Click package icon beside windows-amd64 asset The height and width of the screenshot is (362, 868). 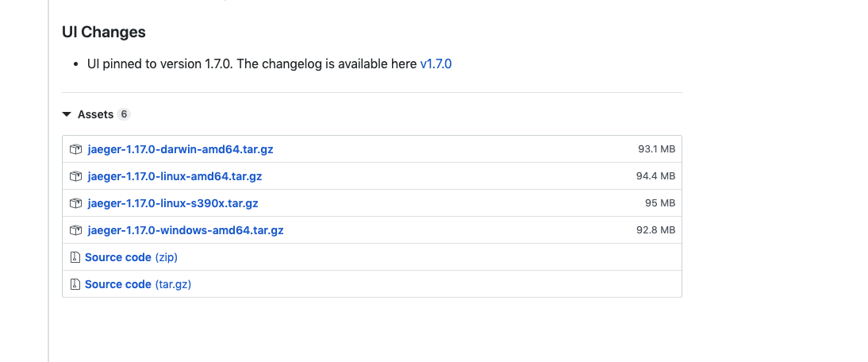(x=76, y=230)
